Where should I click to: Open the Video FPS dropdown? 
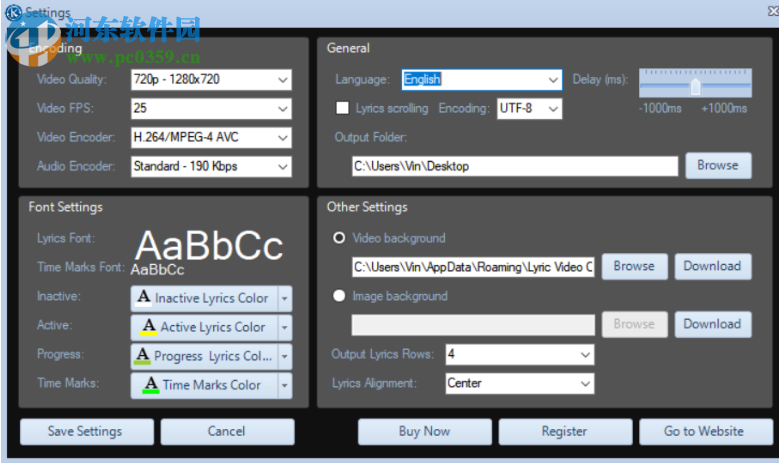pyautogui.click(x=211, y=109)
